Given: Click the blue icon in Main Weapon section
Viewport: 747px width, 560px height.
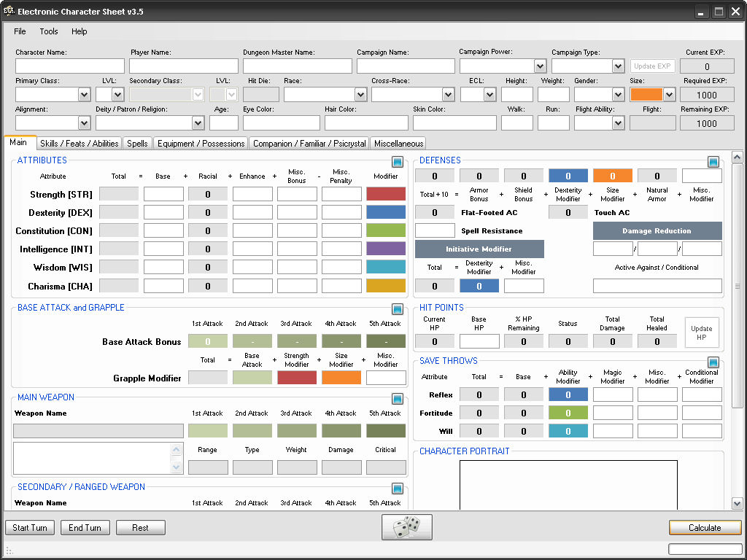Looking at the screenshot, I should coord(398,399).
